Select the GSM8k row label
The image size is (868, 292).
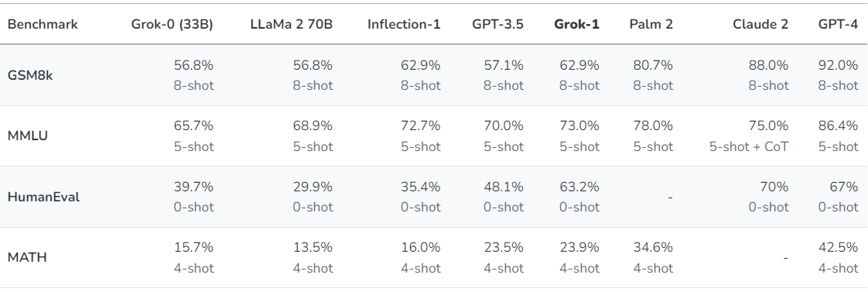(30, 75)
